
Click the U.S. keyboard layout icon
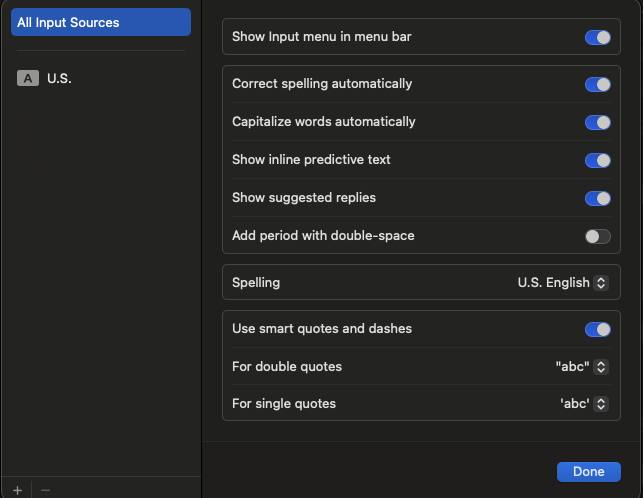[x=28, y=78]
